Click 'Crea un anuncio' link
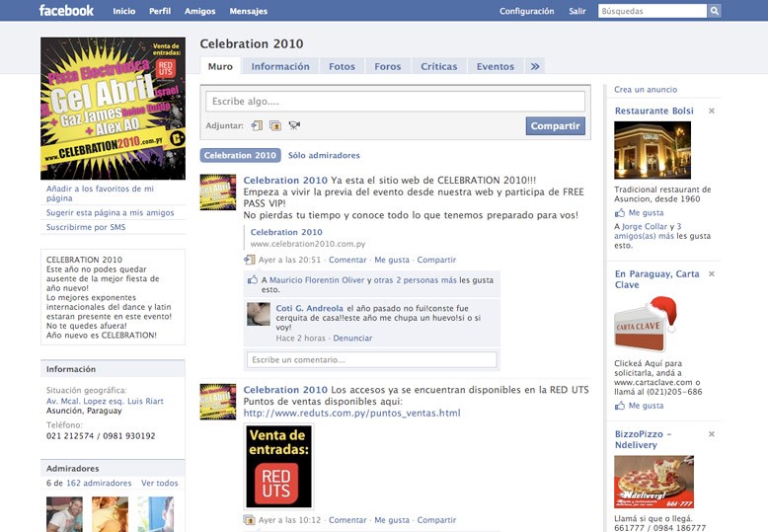Screen dimensions: 768x532 pos(646,90)
